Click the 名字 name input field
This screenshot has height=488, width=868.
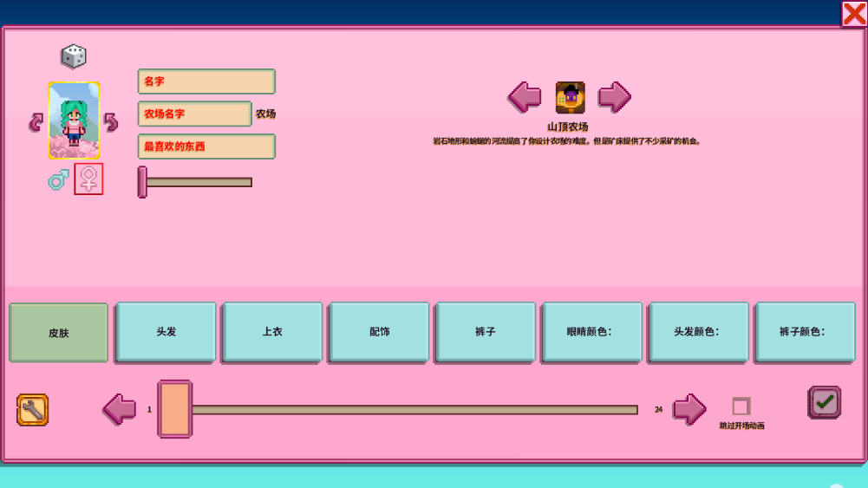pyautogui.click(x=206, y=81)
